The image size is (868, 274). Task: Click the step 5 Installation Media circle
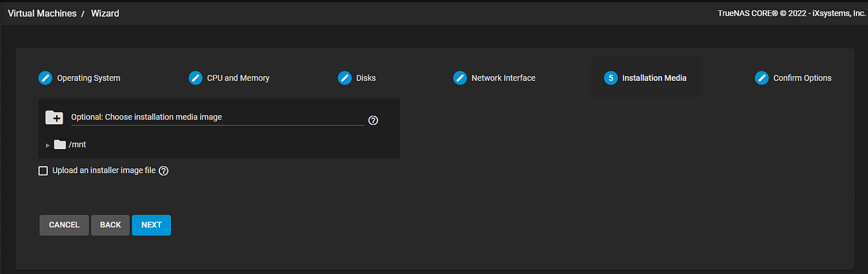coord(611,78)
